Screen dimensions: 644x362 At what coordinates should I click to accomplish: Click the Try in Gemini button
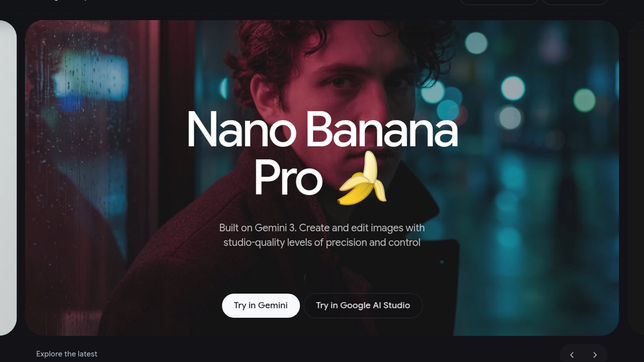tap(261, 305)
